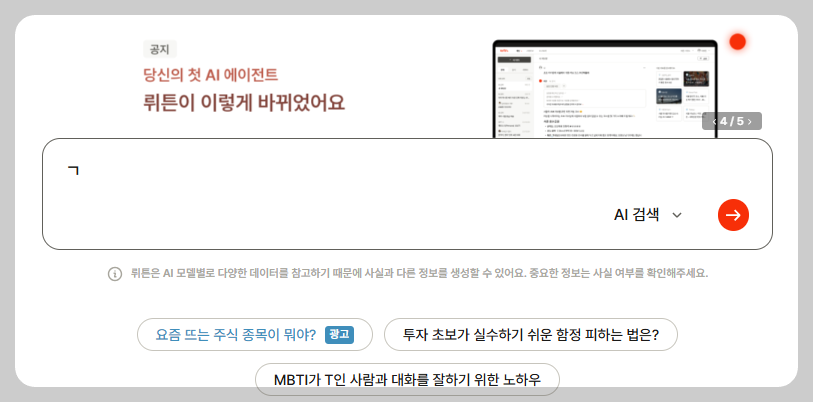
Task: Submit the query with the orange arrow button
Action: 733,215
